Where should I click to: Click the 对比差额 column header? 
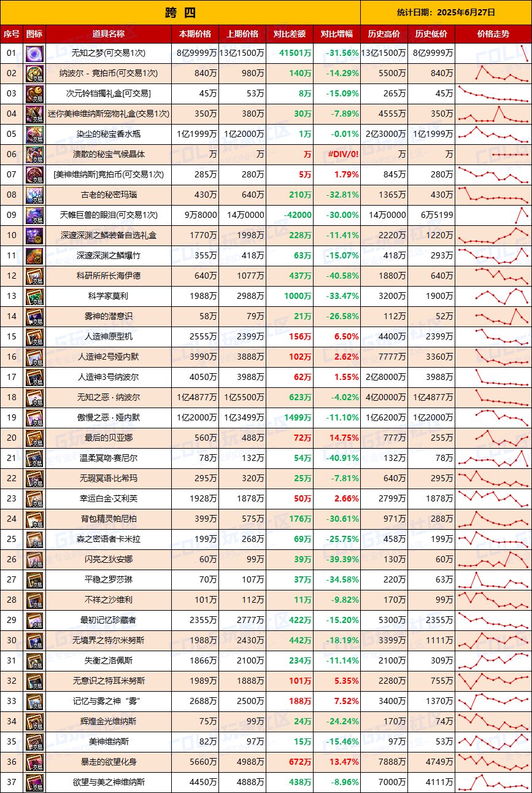[x=290, y=34]
